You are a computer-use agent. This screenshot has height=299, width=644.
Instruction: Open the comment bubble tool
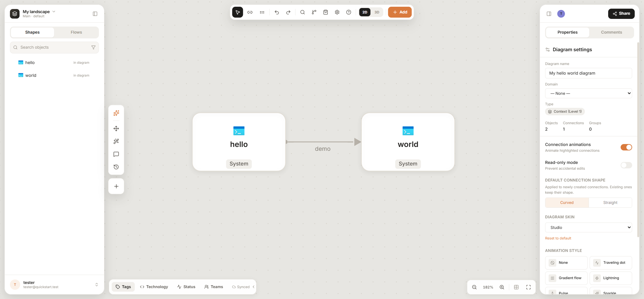[116, 154]
